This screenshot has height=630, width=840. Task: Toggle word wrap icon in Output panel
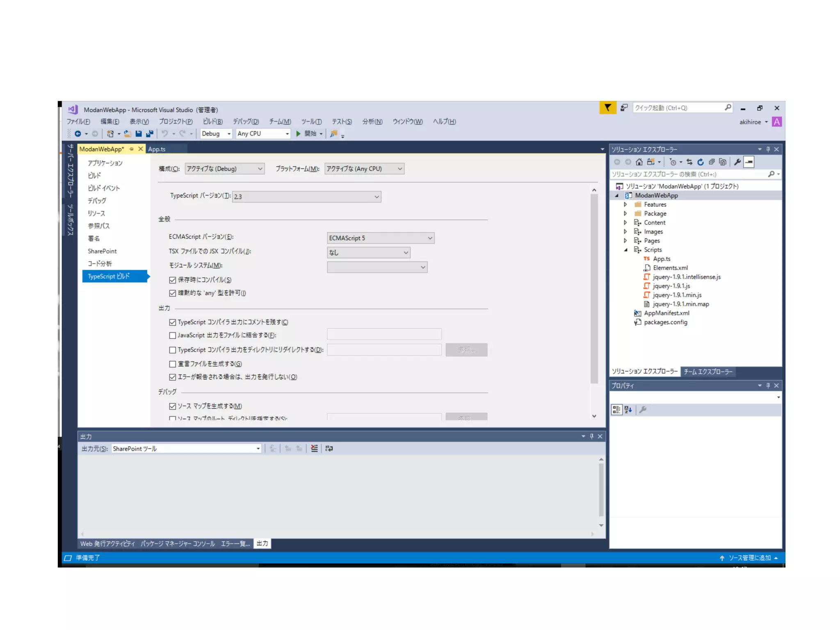(x=329, y=448)
